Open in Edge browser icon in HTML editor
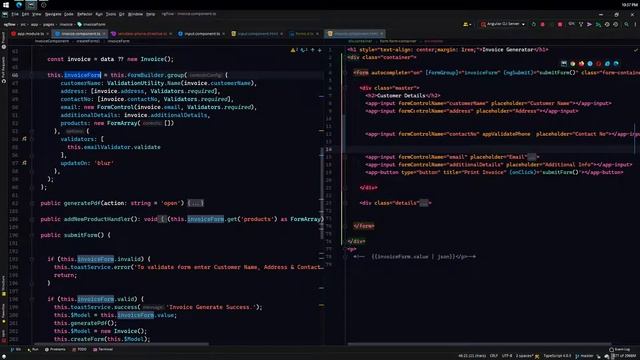Screen dimensions: 640x360 coord(616,64)
